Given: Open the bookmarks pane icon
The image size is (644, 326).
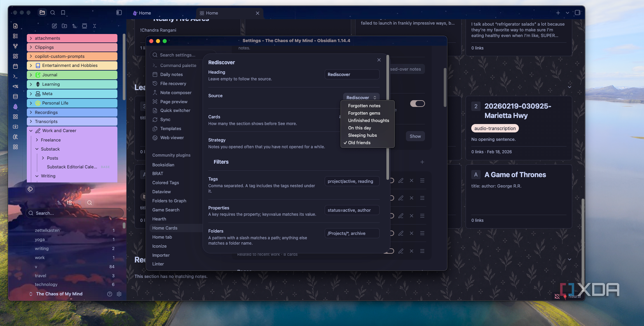Looking at the screenshot, I should [63, 13].
